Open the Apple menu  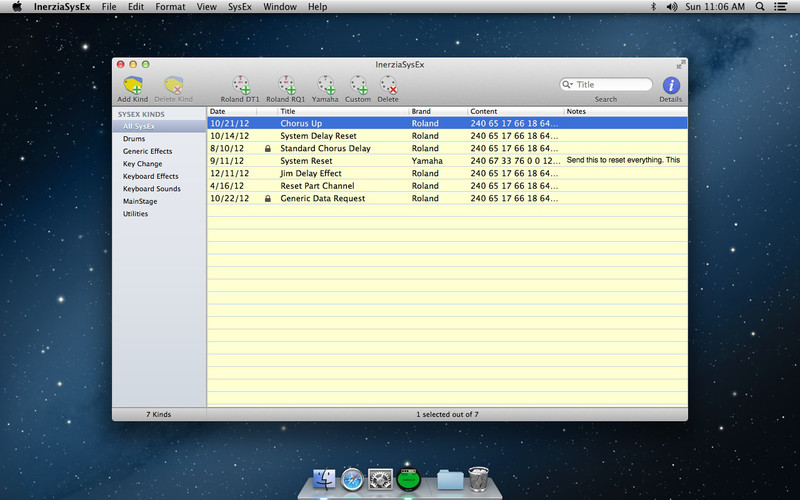pos(17,7)
